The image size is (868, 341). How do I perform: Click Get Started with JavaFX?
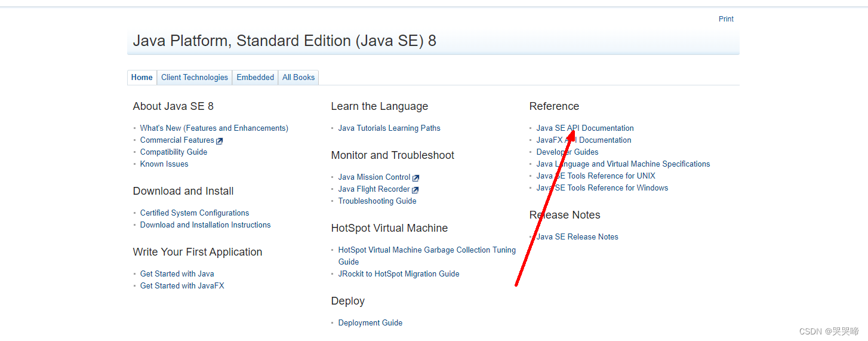point(182,286)
